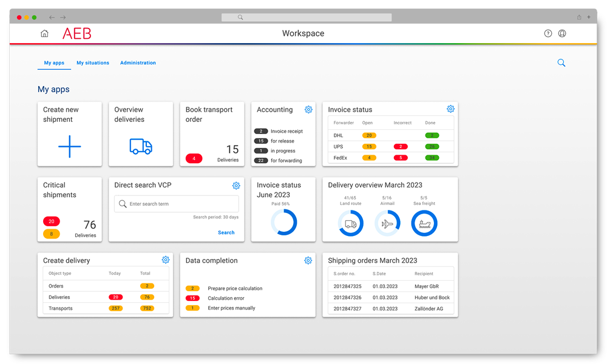The width and height of the screenshot is (607, 364).
Task: Switch to My situations tab
Action: pos(93,62)
